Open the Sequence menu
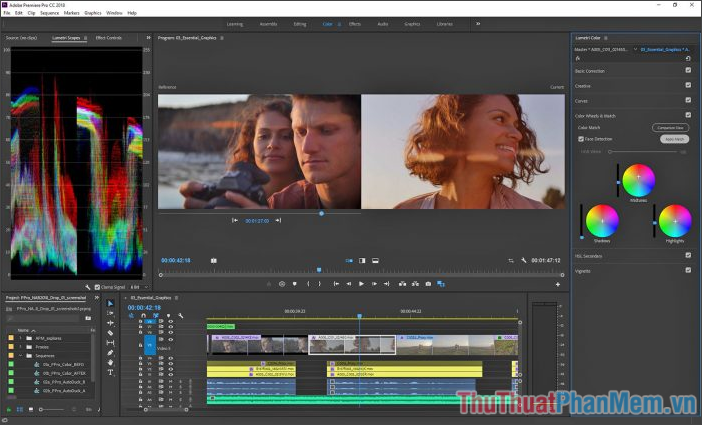Image resolution: width=702 pixels, height=425 pixels. pyautogui.click(x=49, y=13)
